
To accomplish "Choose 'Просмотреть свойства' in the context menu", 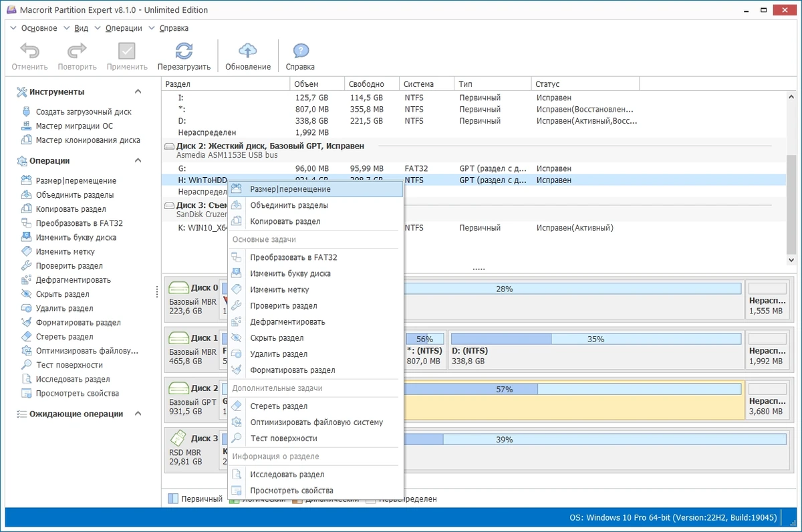I will coord(315,490).
